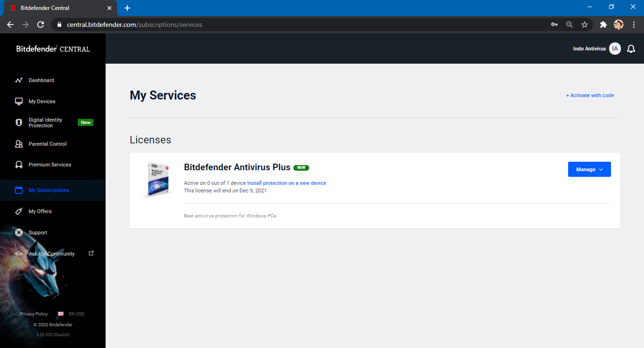Click the © 2020 Bitdefender text
Viewport: 644px width, 348px height.
click(x=53, y=325)
